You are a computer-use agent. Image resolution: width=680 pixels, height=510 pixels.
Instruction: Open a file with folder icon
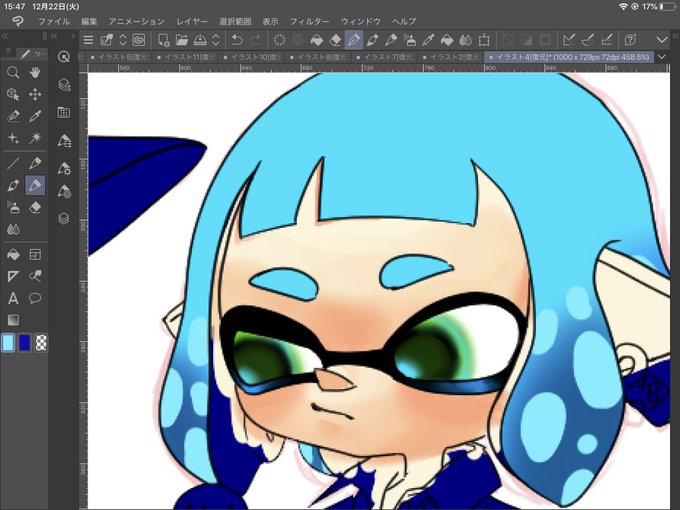182,40
